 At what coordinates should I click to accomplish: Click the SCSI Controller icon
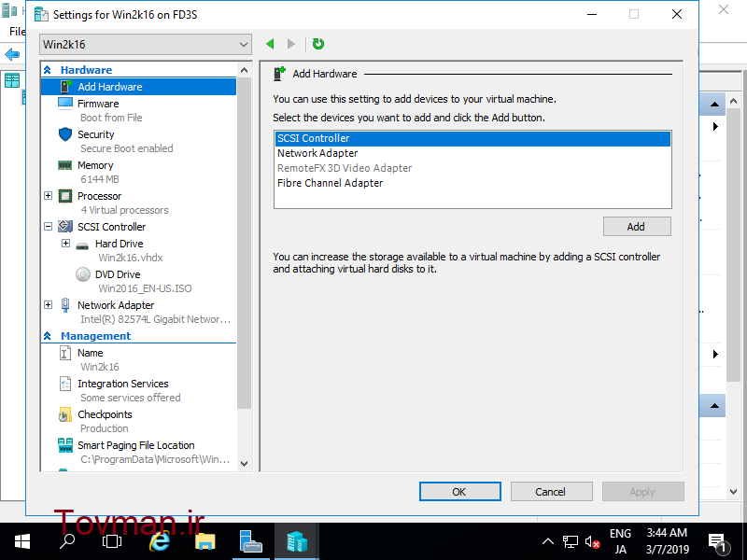click(x=65, y=227)
